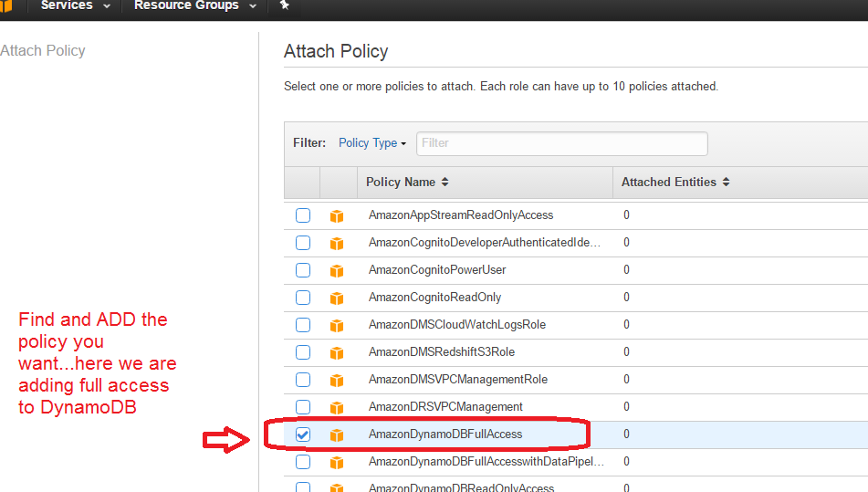Sort by Policy Name column header

[407, 182]
